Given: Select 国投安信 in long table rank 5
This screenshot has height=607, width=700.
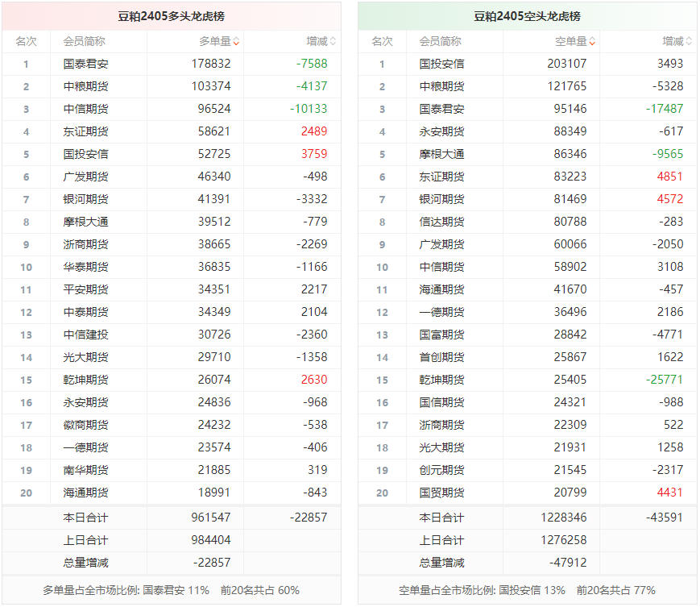Looking at the screenshot, I should point(85,154).
